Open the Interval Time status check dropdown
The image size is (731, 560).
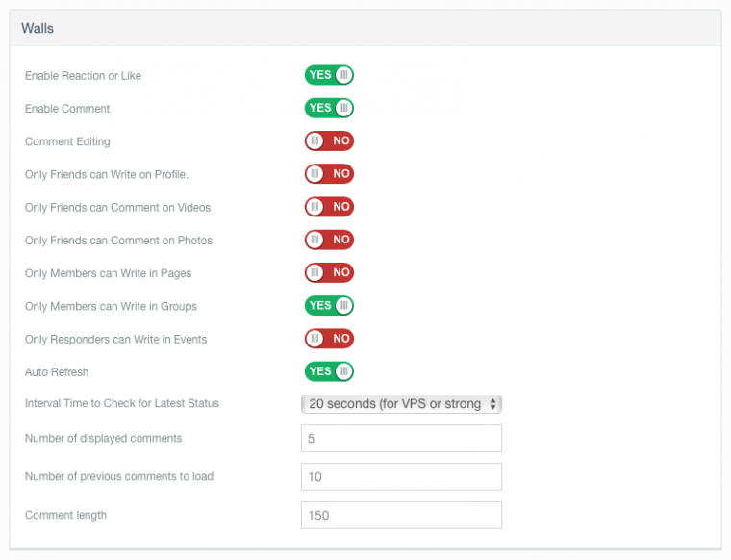tap(401, 404)
